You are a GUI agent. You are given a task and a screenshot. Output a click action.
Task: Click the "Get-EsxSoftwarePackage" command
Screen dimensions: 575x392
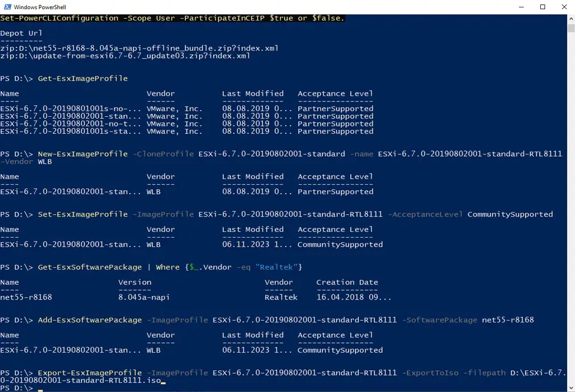tap(90, 267)
